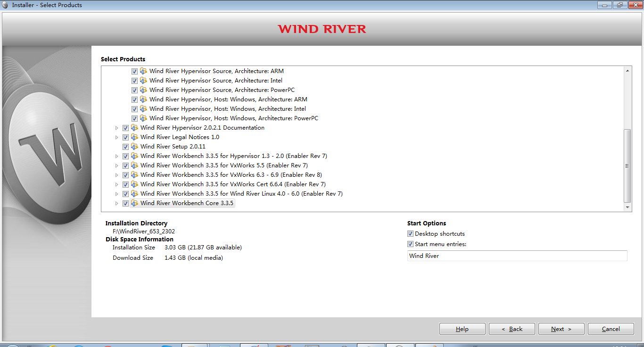Click the Help button
Screen dimensions: 644x347
(462, 329)
